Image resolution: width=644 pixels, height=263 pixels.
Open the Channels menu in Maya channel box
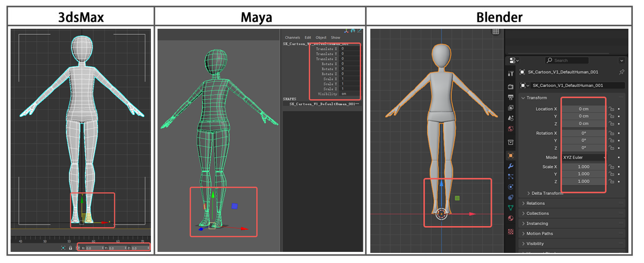pos(292,38)
